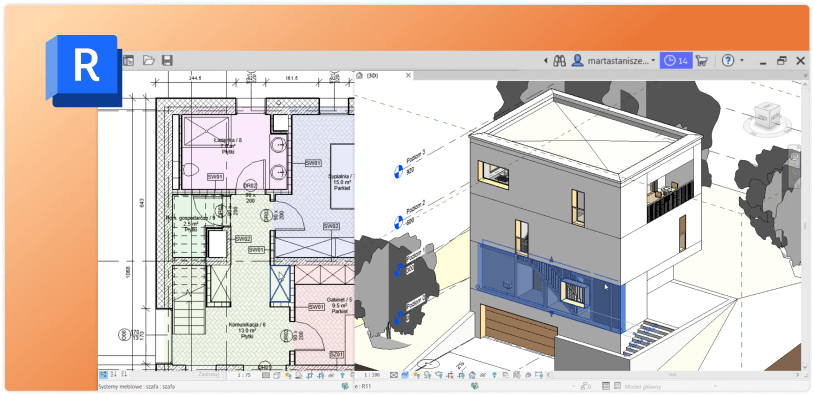
Task: Click the Zastosuj button
Action: [208, 374]
